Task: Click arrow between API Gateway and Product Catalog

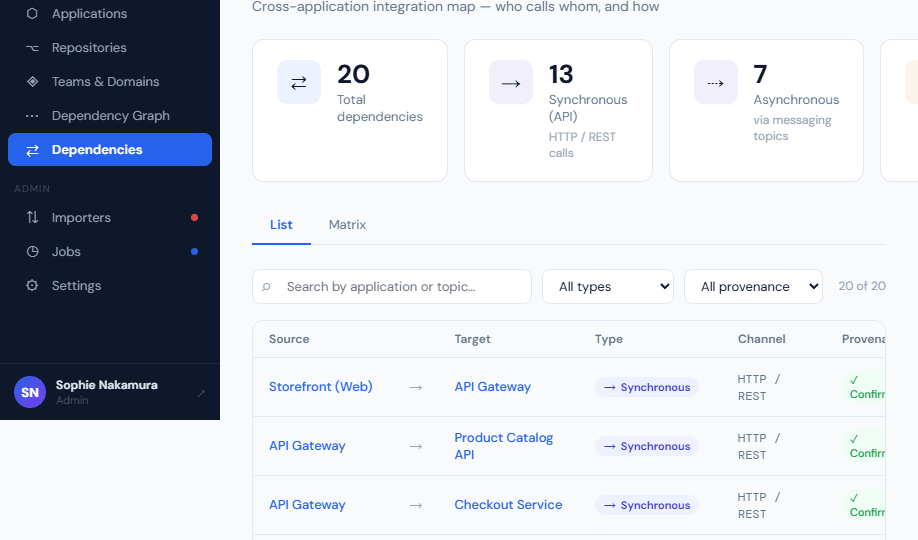Action: [416, 446]
